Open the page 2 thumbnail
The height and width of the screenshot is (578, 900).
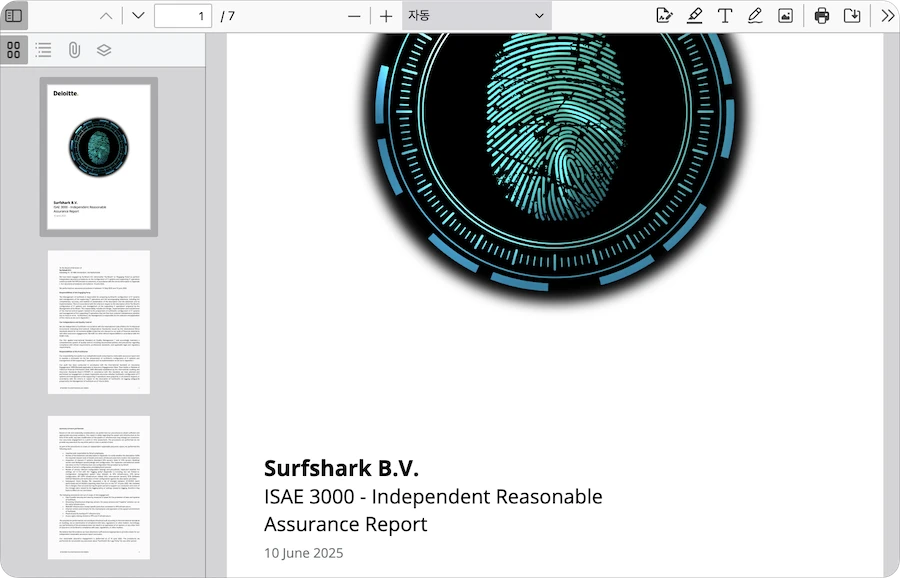click(99, 322)
